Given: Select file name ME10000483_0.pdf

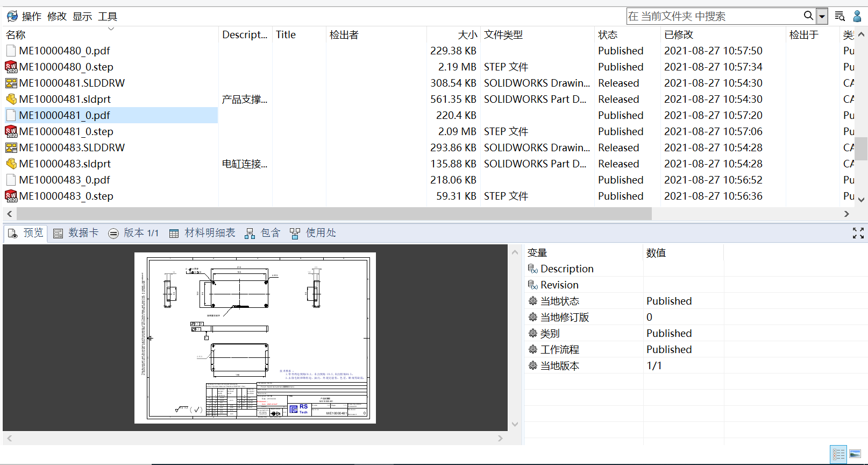Looking at the screenshot, I should (65, 180).
